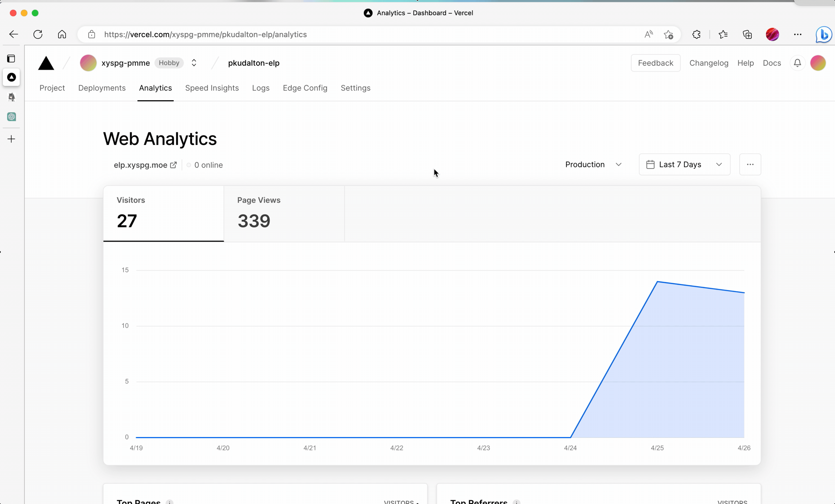The image size is (835, 504).
Task: Expand the team switcher chevrons
Action: [194, 63]
